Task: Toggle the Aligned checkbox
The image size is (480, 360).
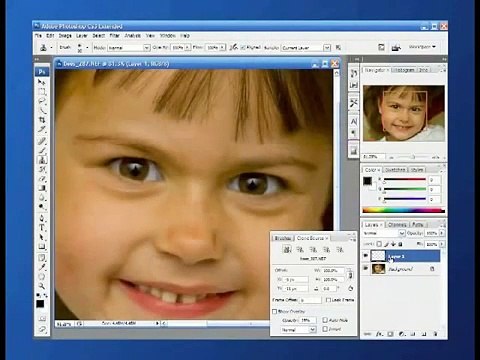Action: click(x=243, y=48)
